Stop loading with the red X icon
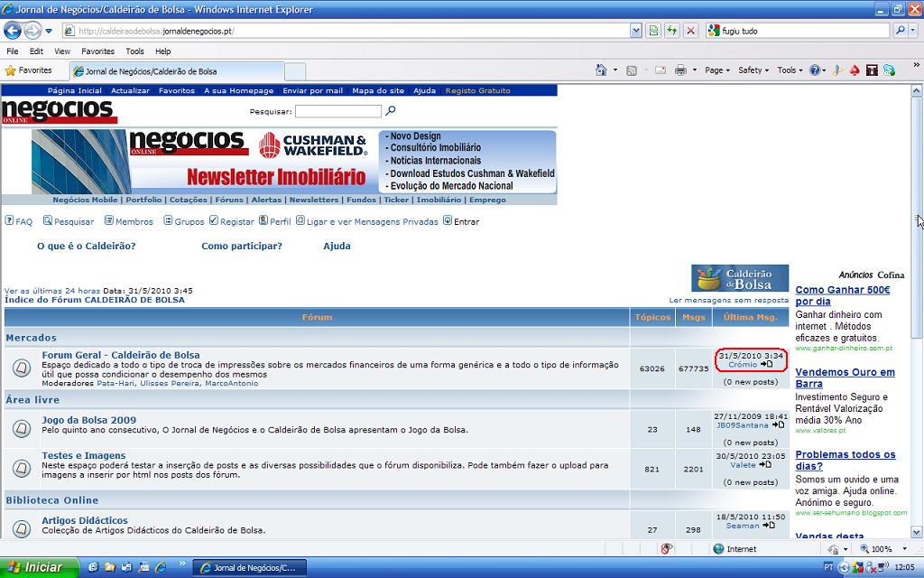The width and height of the screenshot is (924, 578). tap(690, 31)
